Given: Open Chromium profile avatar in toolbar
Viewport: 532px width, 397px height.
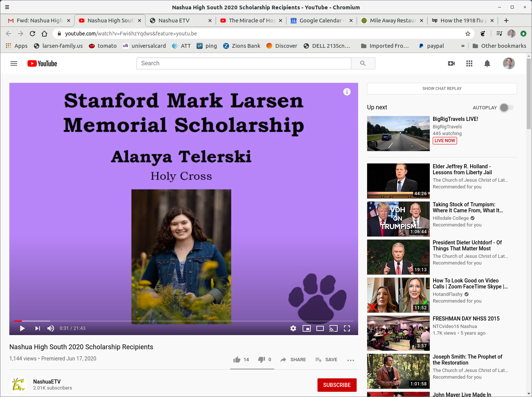Looking at the screenshot, I should [511, 34].
